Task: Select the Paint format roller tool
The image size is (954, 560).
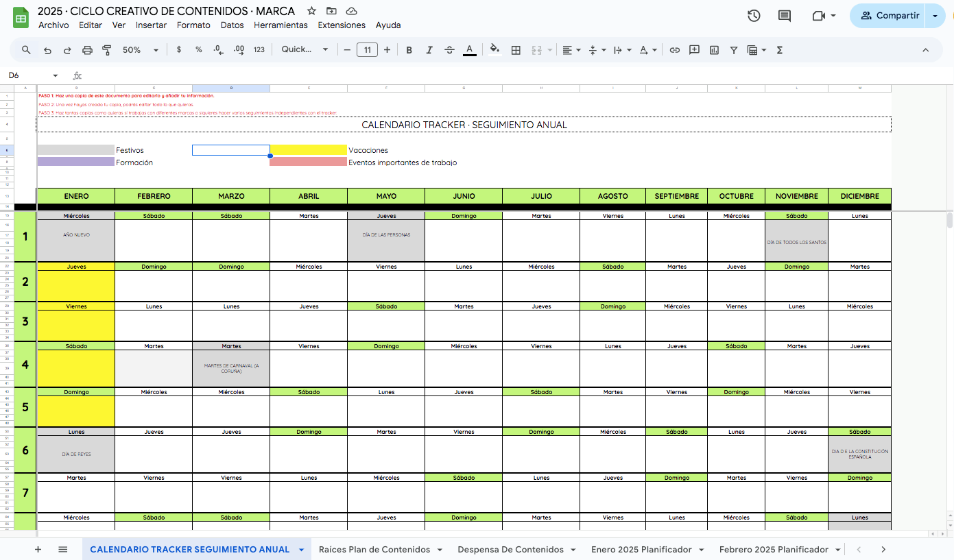Action: [107, 50]
